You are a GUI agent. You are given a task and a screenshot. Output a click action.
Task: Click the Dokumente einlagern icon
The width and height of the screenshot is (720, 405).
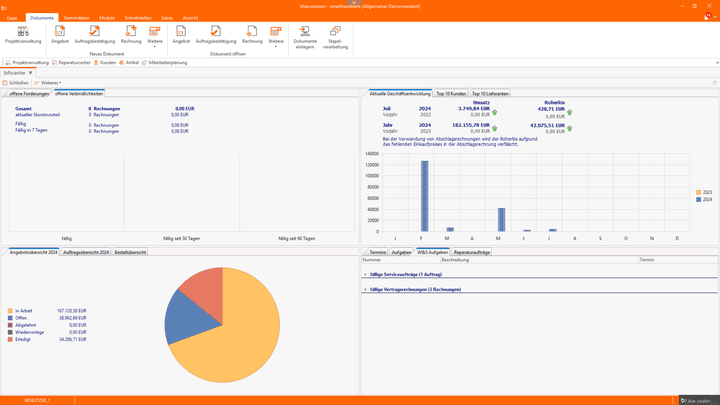(305, 37)
